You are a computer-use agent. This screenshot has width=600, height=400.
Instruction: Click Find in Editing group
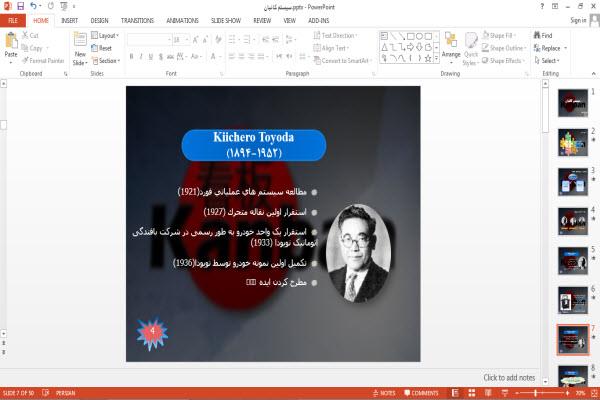[x=543, y=36]
